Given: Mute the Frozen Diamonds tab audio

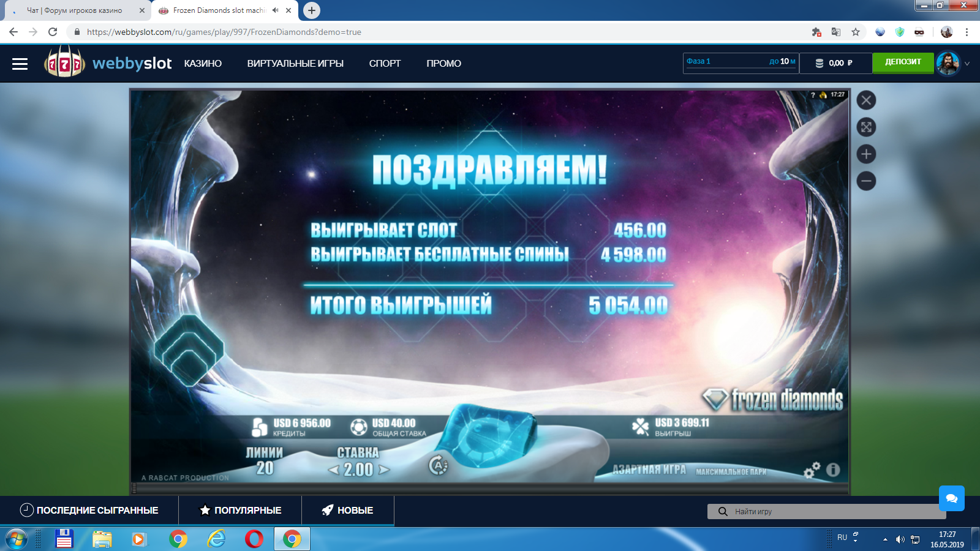Looking at the screenshot, I should [x=275, y=10].
